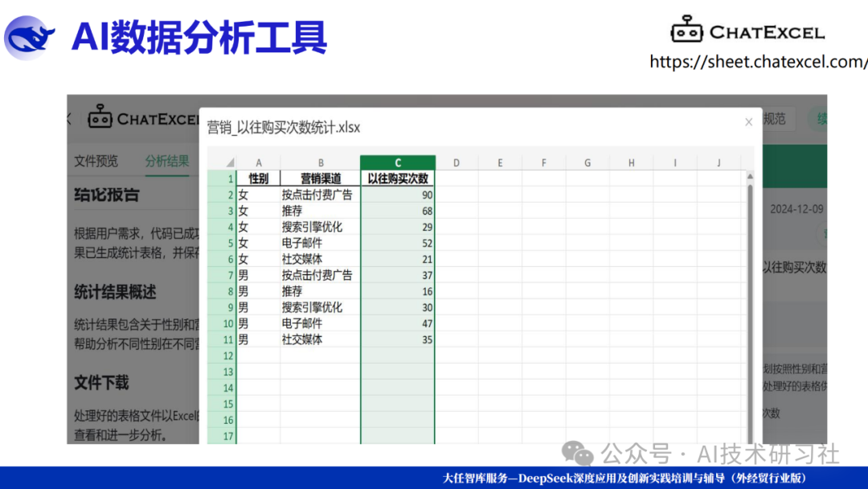Open the sheet.chatexcel.com URL link
868x489 pixels.
[x=758, y=62]
